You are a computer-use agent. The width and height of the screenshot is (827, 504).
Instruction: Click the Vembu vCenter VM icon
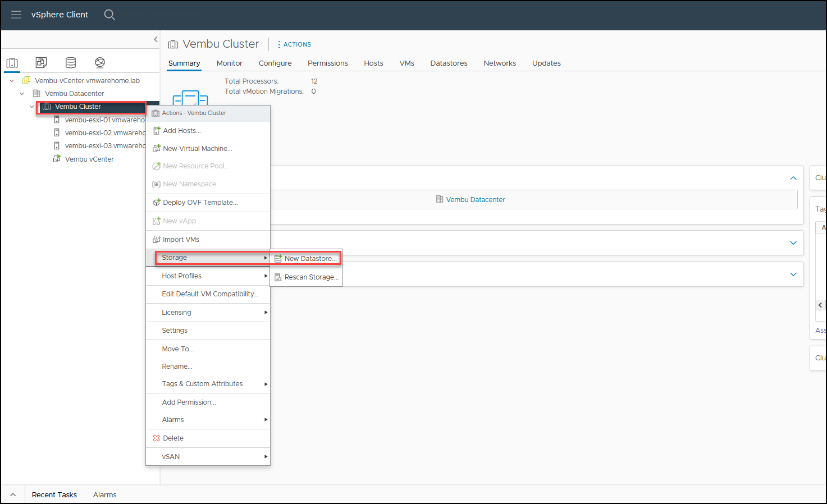(57, 159)
